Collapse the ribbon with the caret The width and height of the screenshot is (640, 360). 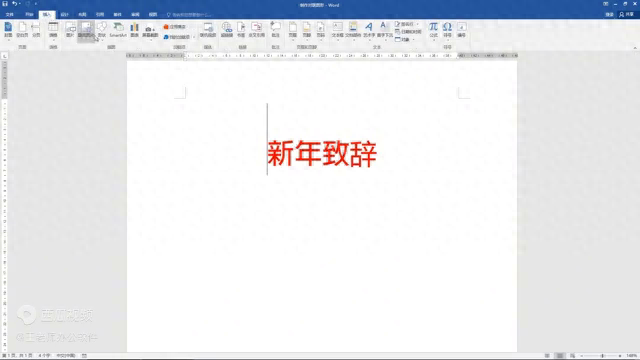pos(635,48)
